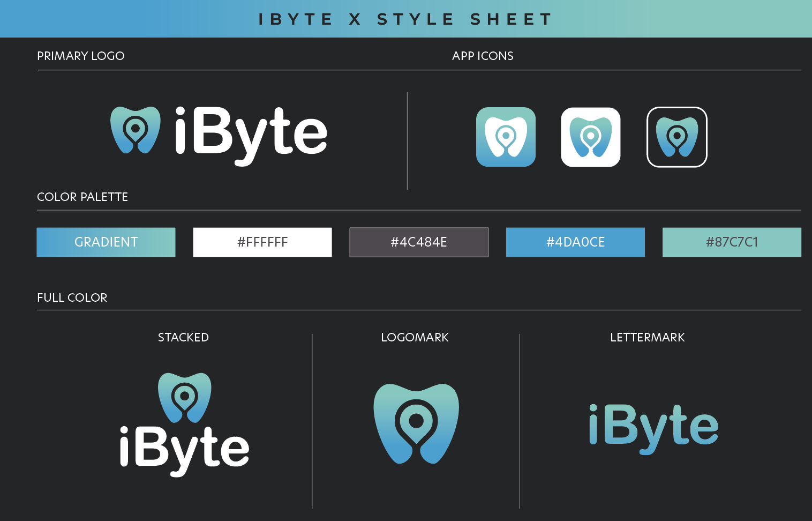Select the GRADIENT color swatch
Image resolution: width=812 pixels, height=521 pixels.
point(106,242)
